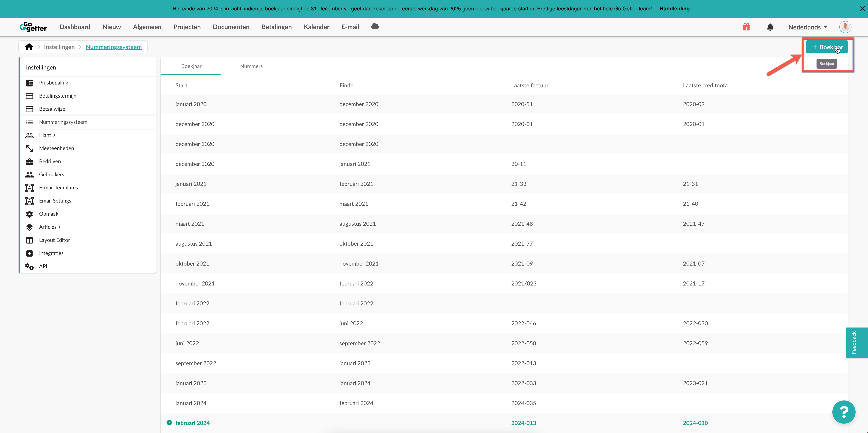Click the Layout Editor icon

tap(30, 240)
